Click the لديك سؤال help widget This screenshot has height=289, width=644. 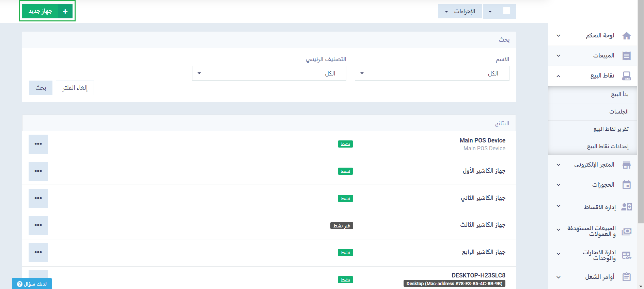point(32,284)
